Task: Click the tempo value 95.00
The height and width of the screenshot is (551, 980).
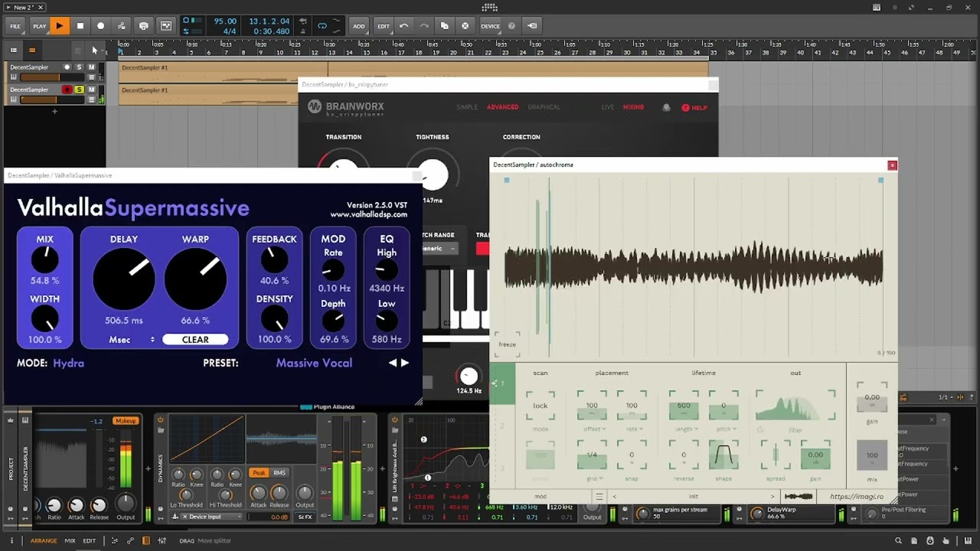Action: point(225,21)
